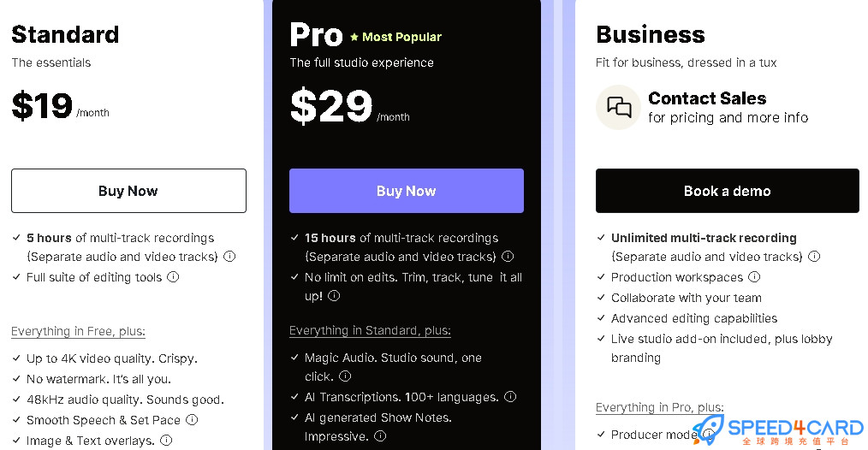This screenshot has width=868, height=450.
Task: Show info for Magic Audio feature
Action: click(345, 376)
